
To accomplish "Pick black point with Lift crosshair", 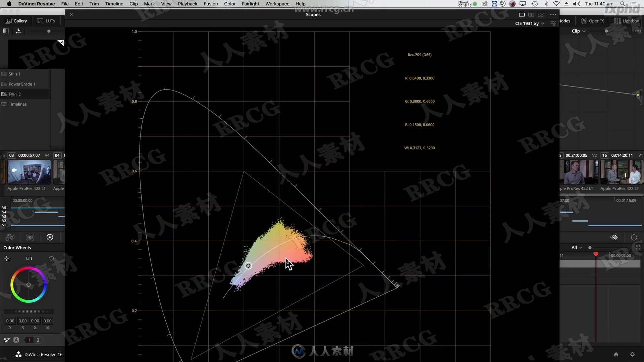I will 7,258.
